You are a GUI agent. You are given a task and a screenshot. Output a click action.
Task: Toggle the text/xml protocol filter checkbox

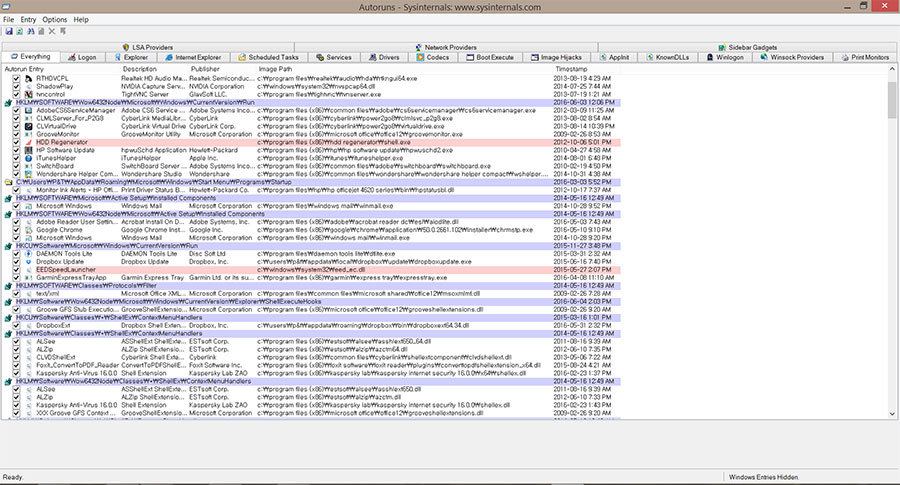pos(16,293)
